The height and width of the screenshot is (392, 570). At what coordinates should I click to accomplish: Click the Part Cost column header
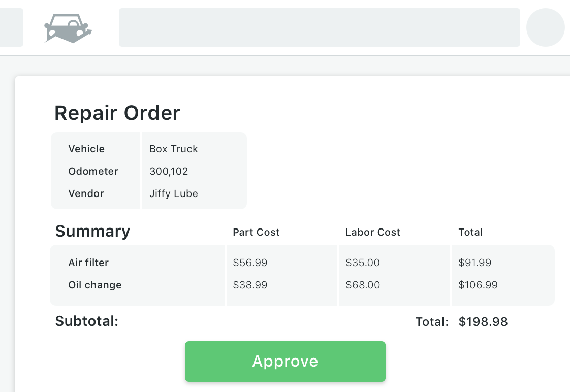[x=256, y=232]
